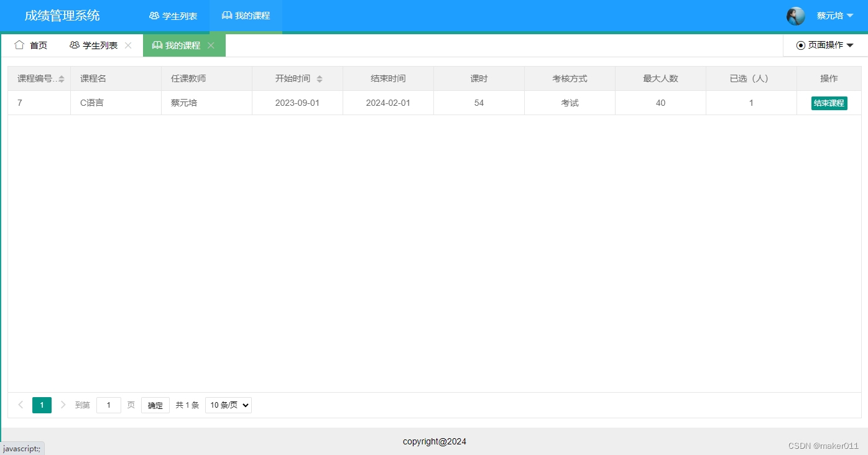
Task: Open the 10 条/页 page size selector
Action: tap(228, 405)
